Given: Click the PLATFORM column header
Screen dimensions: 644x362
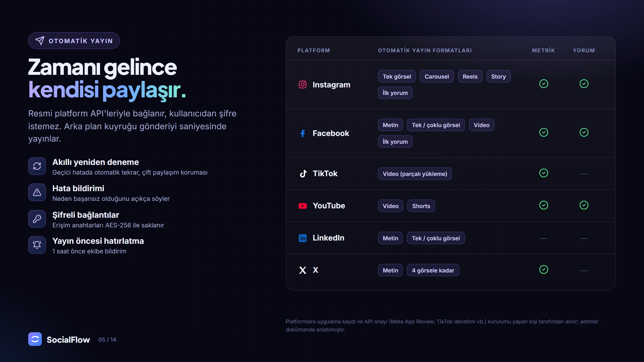Looking at the screenshot, I should pyautogui.click(x=314, y=50).
